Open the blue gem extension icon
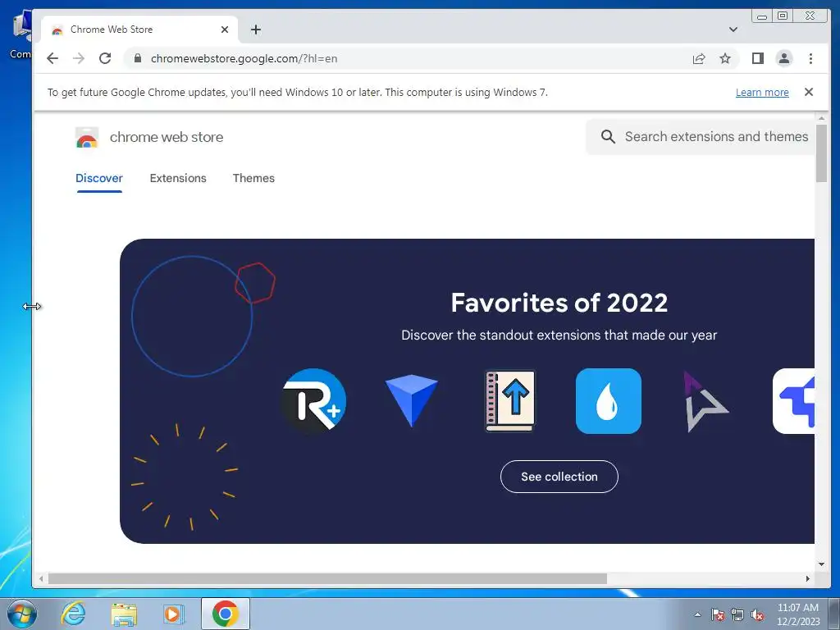Image resolution: width=840 pixels, height=630 pixels. point(412,400)
